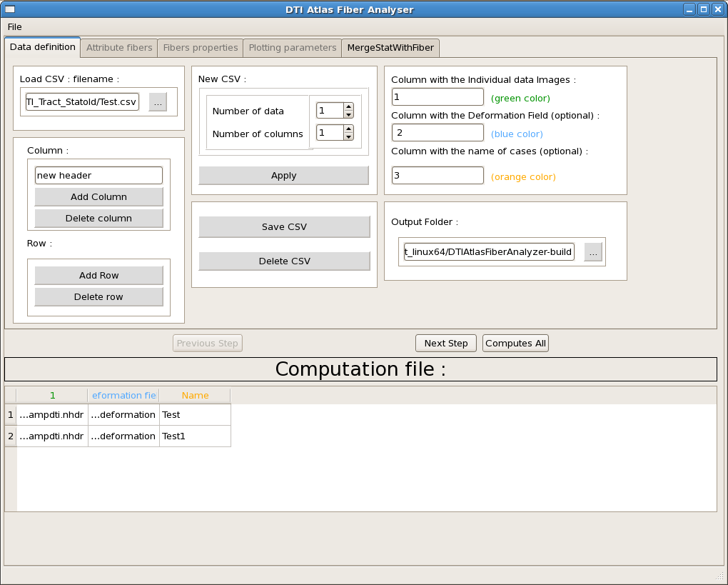Open the File menu

click(x=14, y=26)
